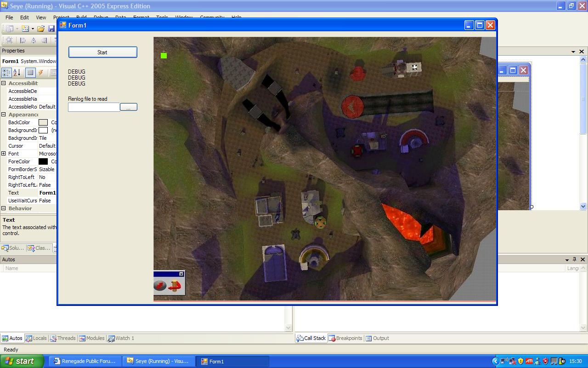The image size is (588, 368).
Task: Click the Save floppy disk icon
Action: 51,29
